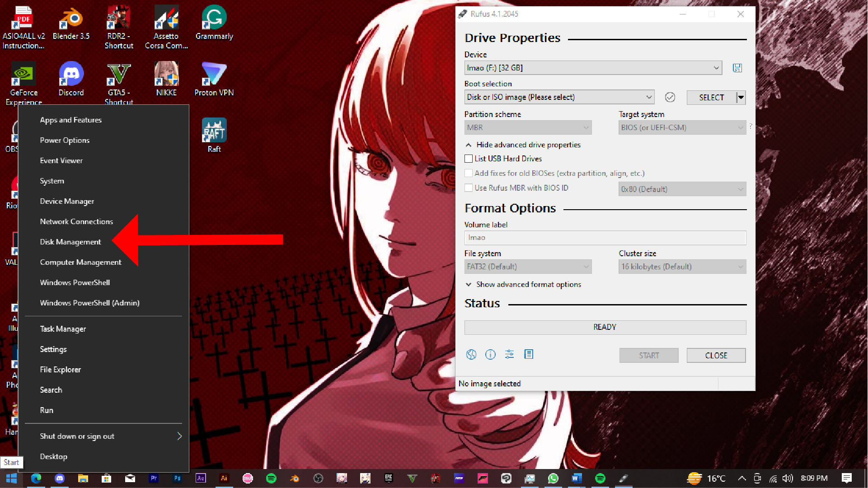Show hidden system tray icons chevron
The height and width of the screenshot is (488, 868).
click(x=742, y=479)
